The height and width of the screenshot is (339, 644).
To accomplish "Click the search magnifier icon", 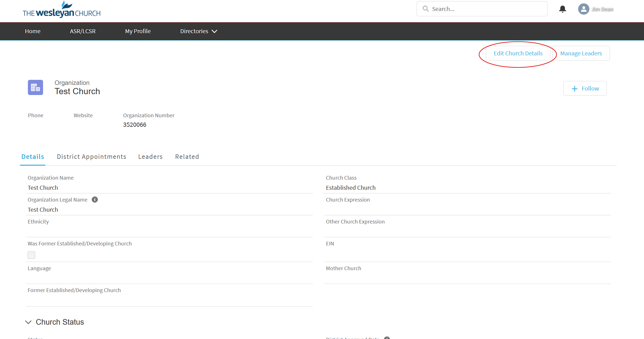I will [426, 9].
